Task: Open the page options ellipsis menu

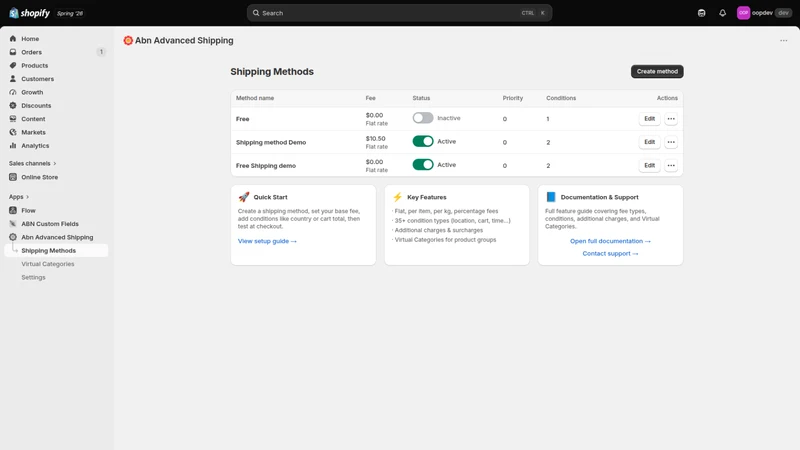Action: click(x=783, y=41)
